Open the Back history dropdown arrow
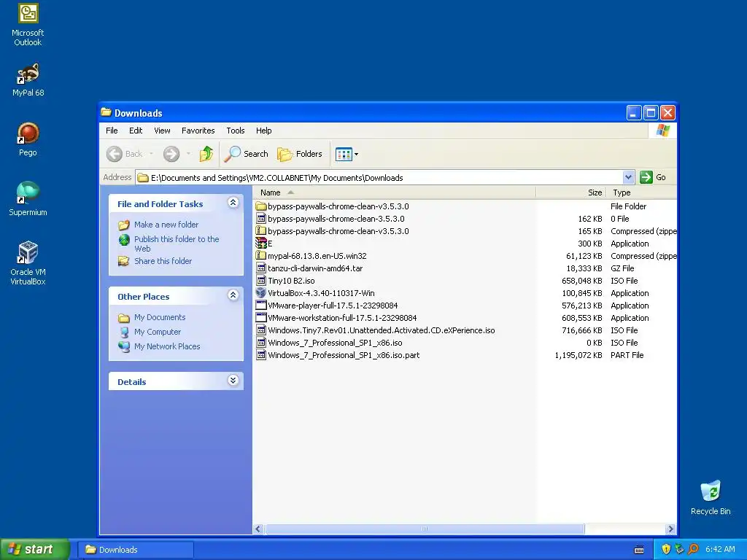Viewport: 747px width, 560px height. click(x=152, y=154)
